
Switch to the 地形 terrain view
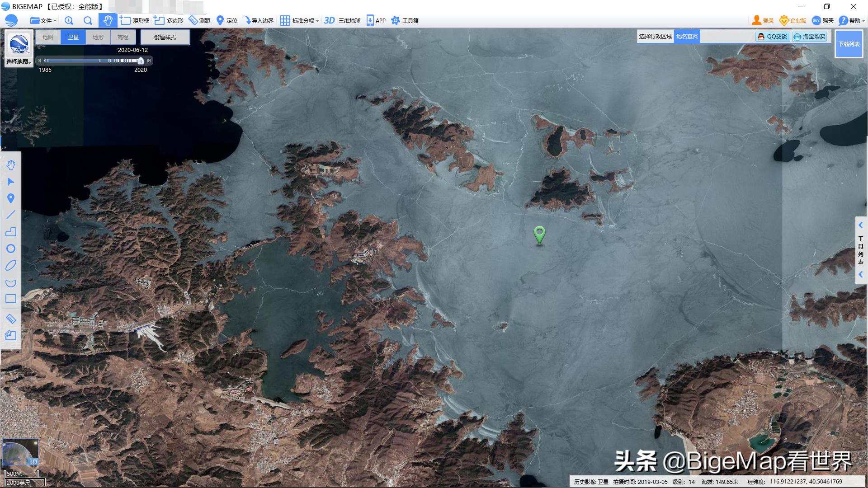(x=98, y=37)
